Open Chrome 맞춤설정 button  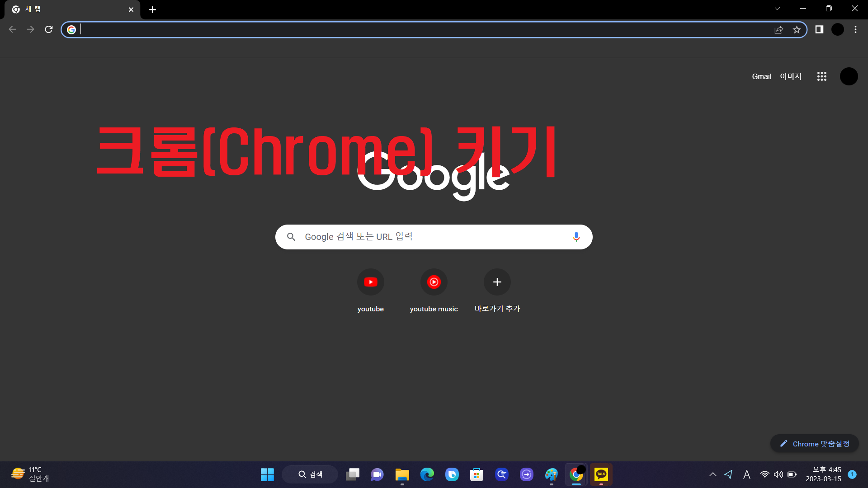pos(815,444)
